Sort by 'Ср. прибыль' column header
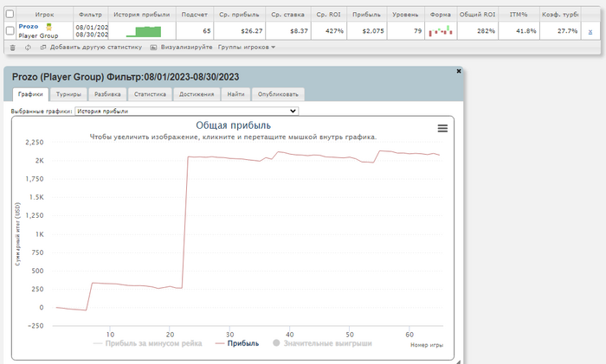Viewport: 606px width, 364px height. click(239, 15)
